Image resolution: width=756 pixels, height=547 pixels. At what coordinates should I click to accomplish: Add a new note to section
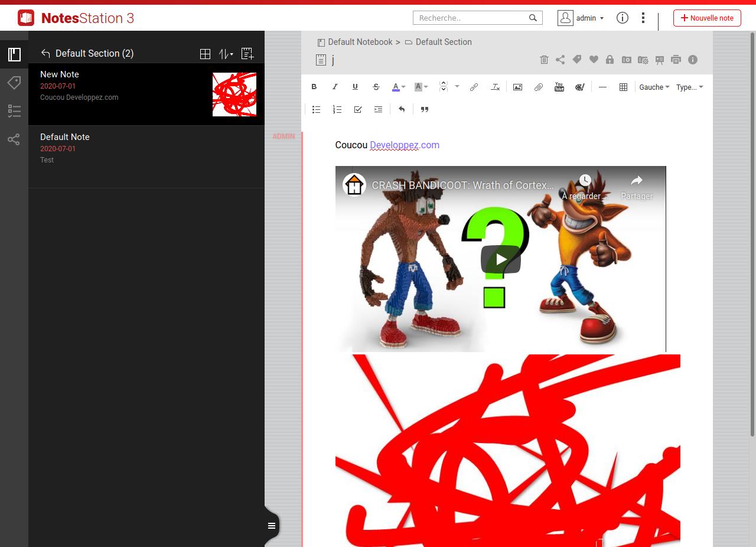tap(247, 54)
